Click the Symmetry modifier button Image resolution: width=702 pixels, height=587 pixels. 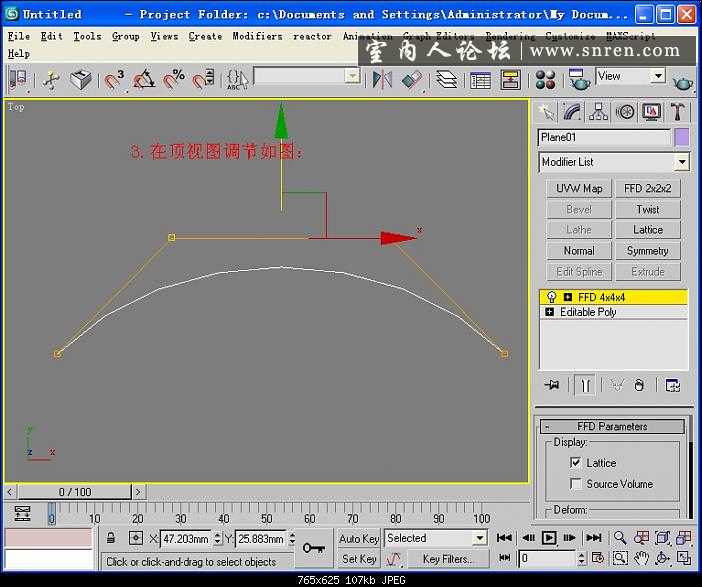(648, 251)
